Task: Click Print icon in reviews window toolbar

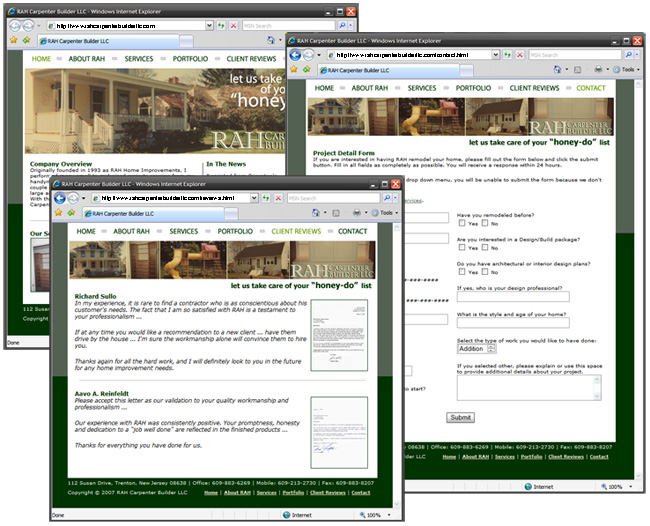Action: pyautogui.click(x=357, y=213)
